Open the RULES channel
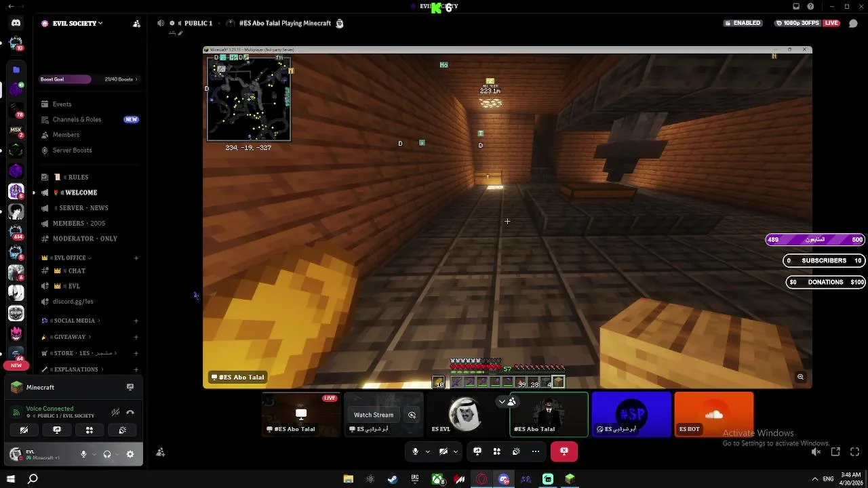The height and width of the screenshot is (488, 868). coord(90,177)
